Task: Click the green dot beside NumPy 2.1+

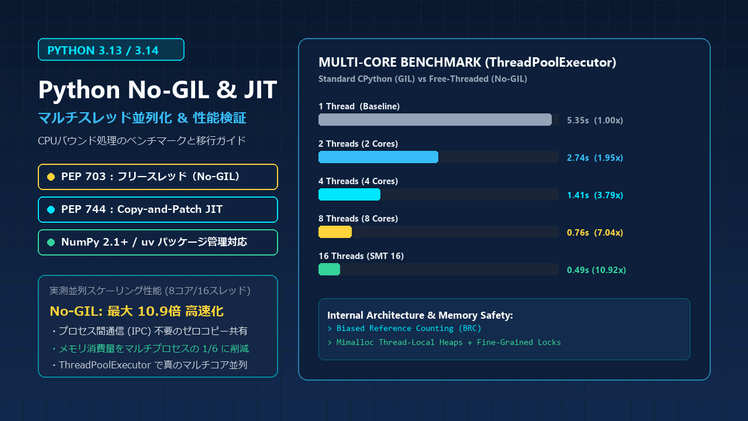Action: pos(51,242)
